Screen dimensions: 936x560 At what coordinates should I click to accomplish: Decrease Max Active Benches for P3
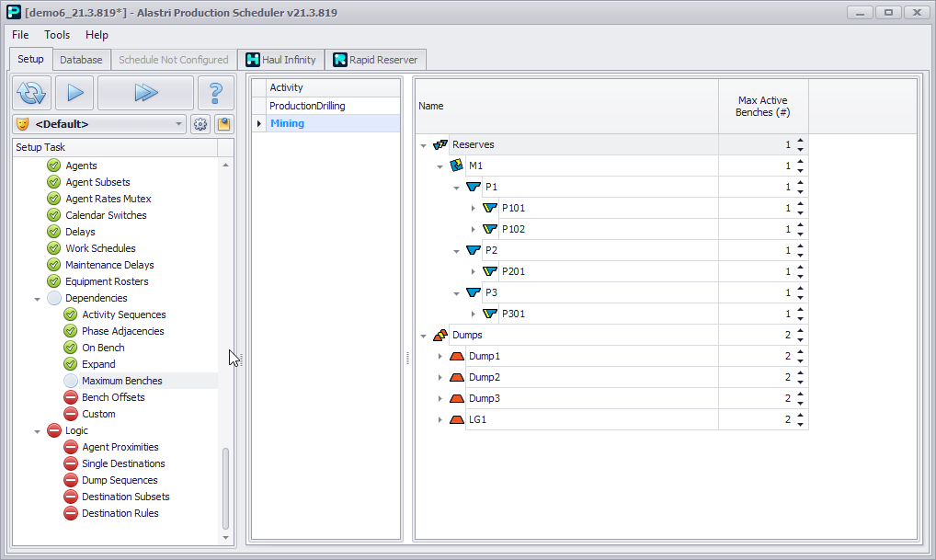coord(800,297)
